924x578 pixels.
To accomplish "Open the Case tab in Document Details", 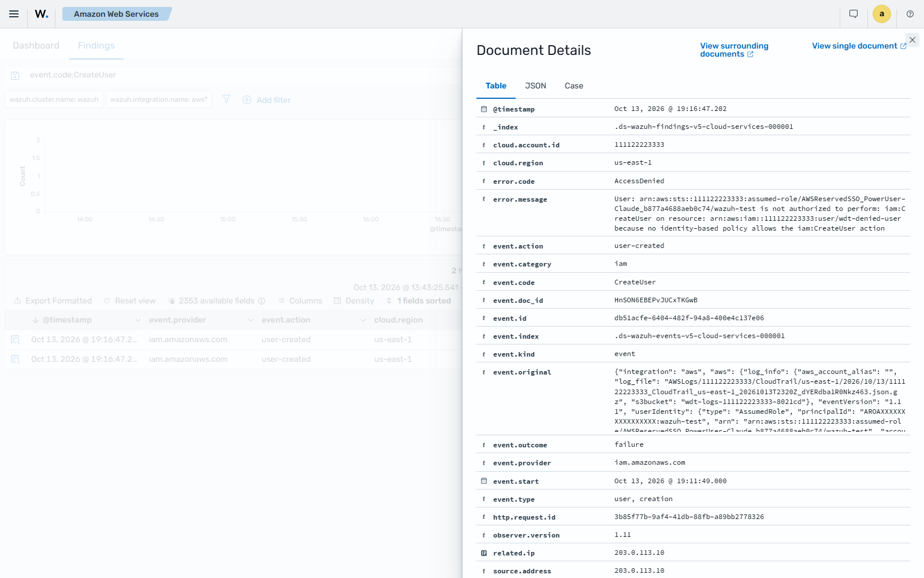I will (x=573, y=86).
